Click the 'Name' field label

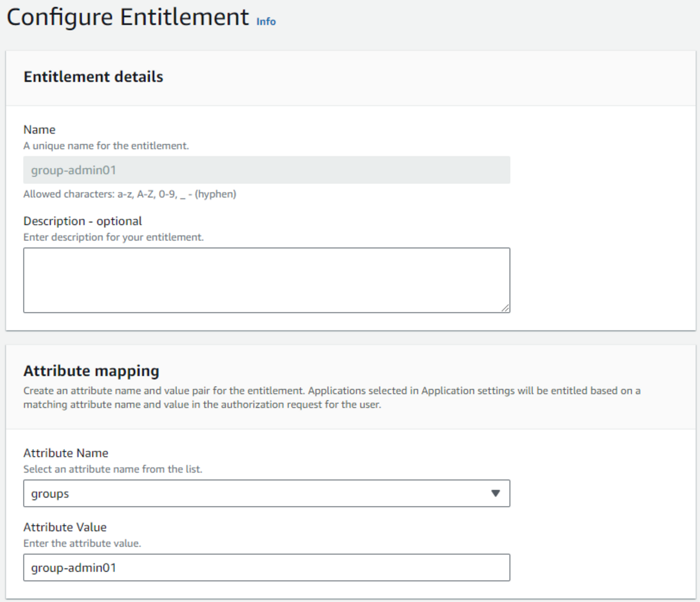pos(39,129)
